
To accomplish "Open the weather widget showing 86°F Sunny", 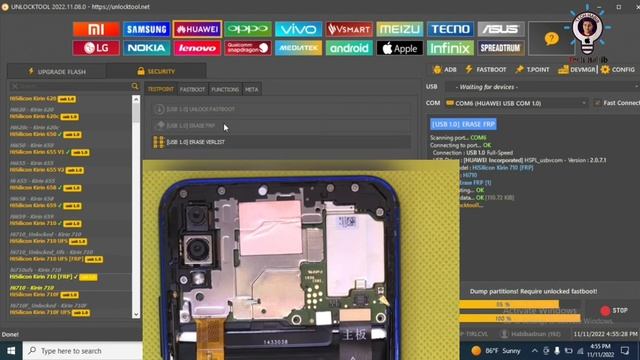I will click(x=496, y=351).
